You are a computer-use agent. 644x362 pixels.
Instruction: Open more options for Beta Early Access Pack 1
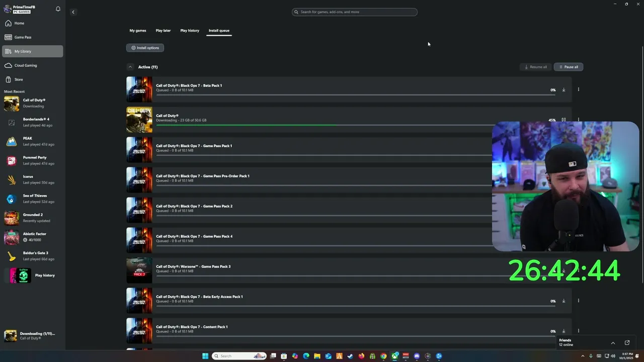coord(578,301)
